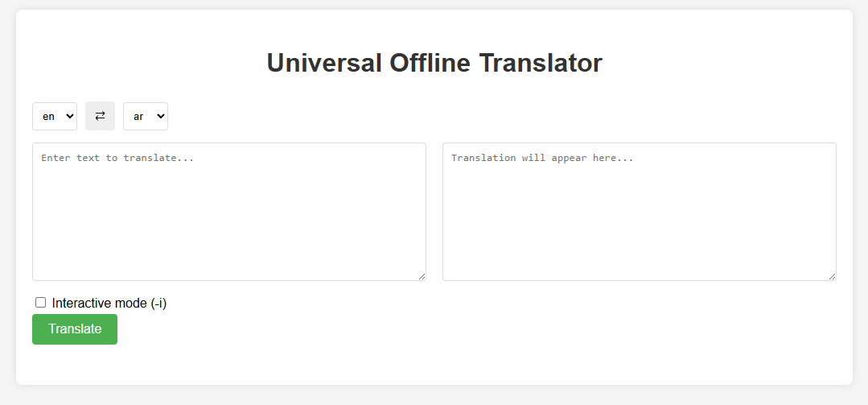Image resolution: width=868 pixels, height=405 pixels.
Task: Click the chevron arrow beside 'en'
Action: 70,117
